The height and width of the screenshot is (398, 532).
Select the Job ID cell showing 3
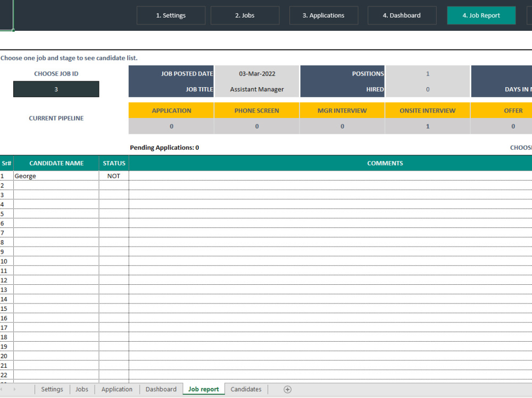pos(56,89)
